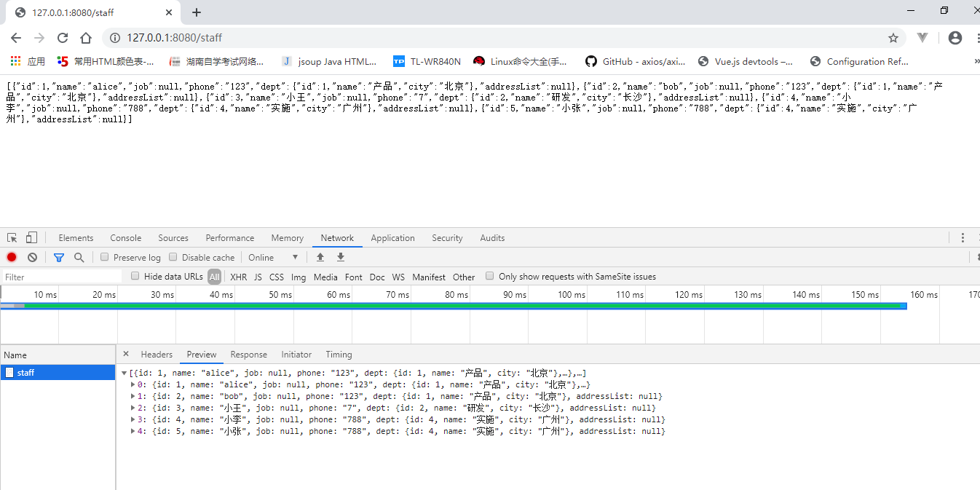Expand item 2 小王 in the preview
Image resolution: width=980 pixels, height=490 pixels.
pos(133,408)
